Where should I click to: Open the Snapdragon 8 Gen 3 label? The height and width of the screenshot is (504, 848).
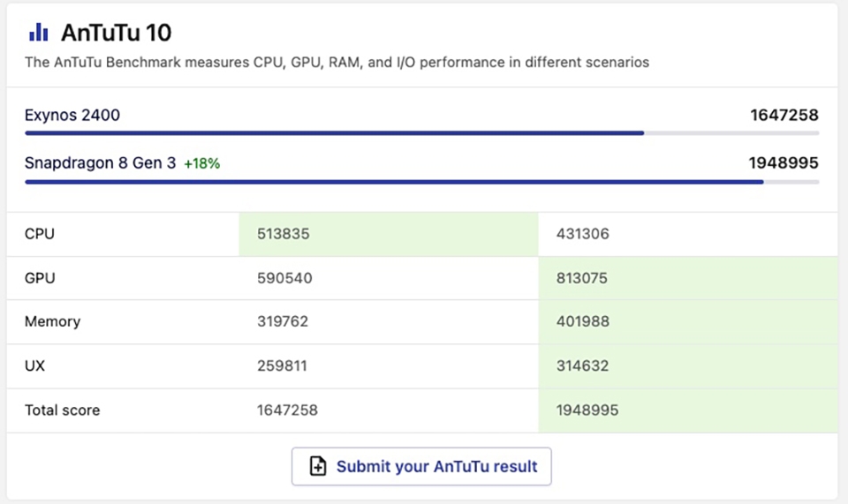click(100, 163)
